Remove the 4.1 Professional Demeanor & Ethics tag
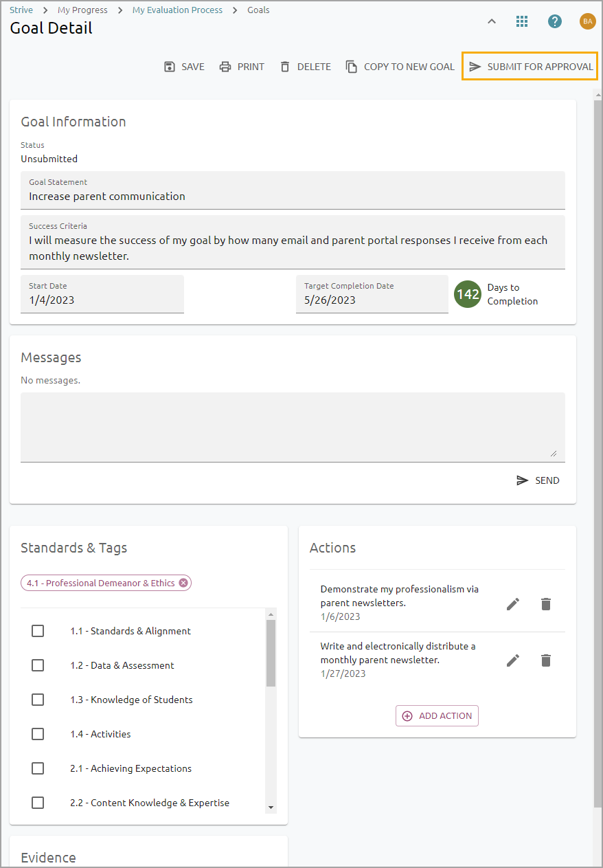 pos(183,583)
